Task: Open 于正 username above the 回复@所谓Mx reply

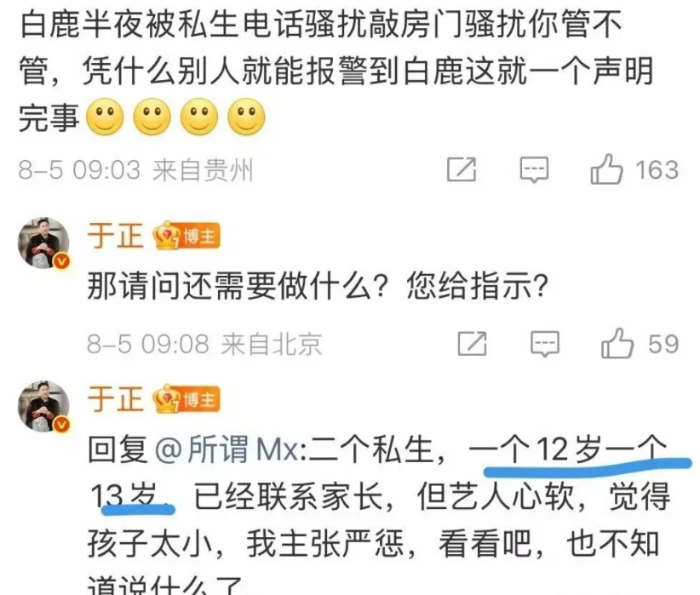Action: pyautogui.click(x=116, y=399)
